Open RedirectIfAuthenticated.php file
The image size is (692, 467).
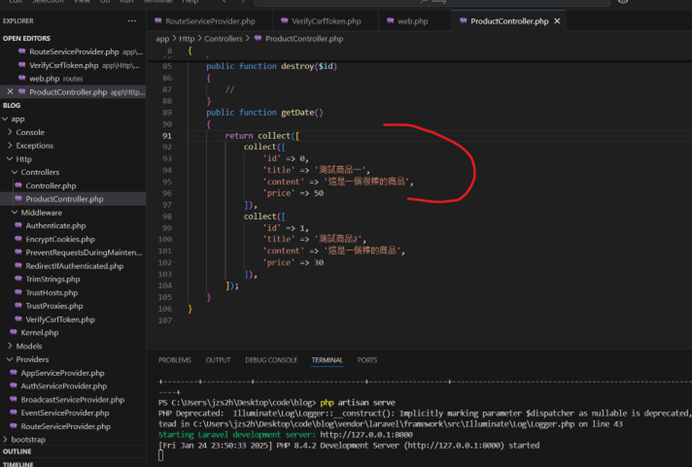(74, 266)
